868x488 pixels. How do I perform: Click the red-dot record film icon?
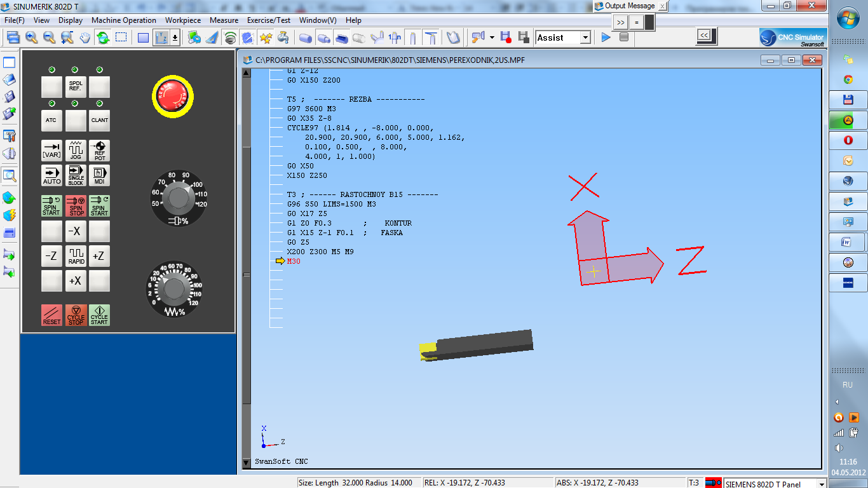[506, 37]
